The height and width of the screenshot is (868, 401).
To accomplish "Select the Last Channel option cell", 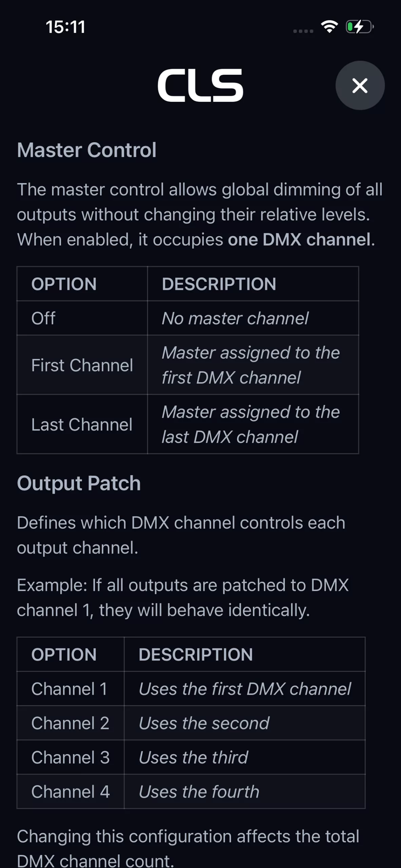I will [x=82, y=424].
